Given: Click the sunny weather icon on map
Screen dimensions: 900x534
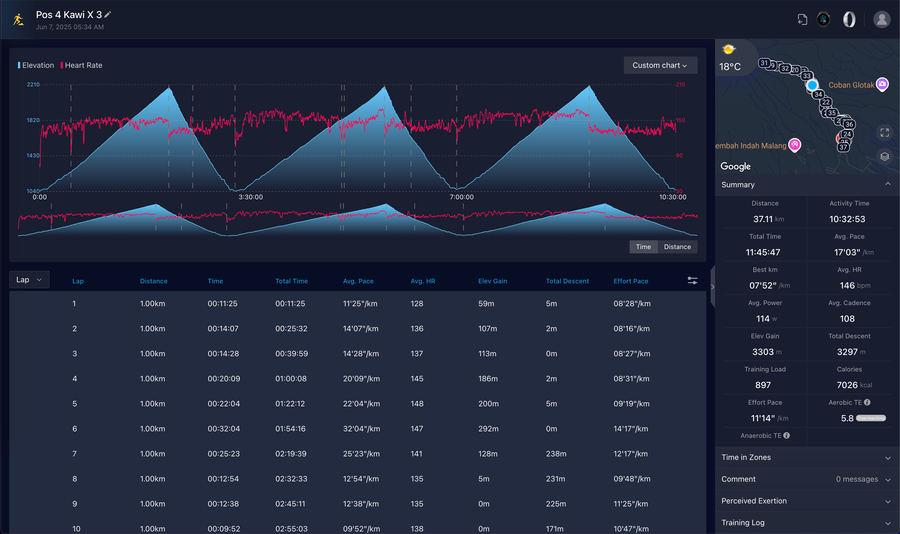Looking at the screenshot, I should (729, 49).
